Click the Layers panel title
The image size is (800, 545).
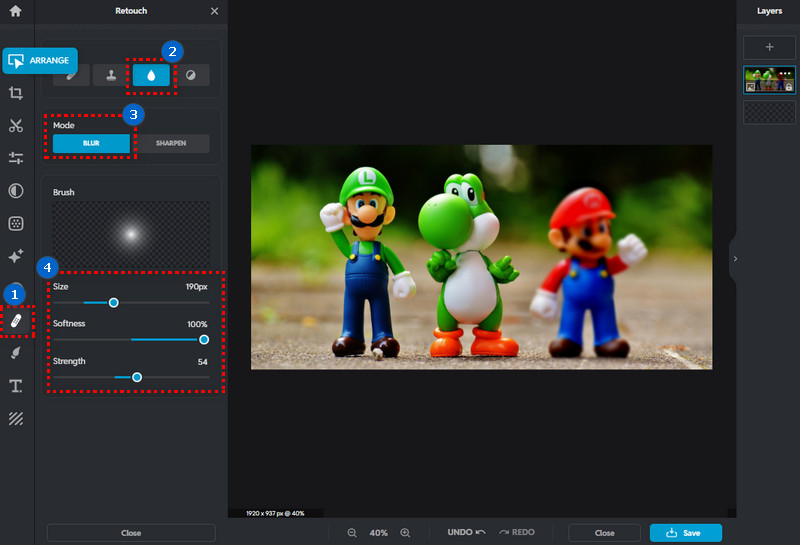769,11
